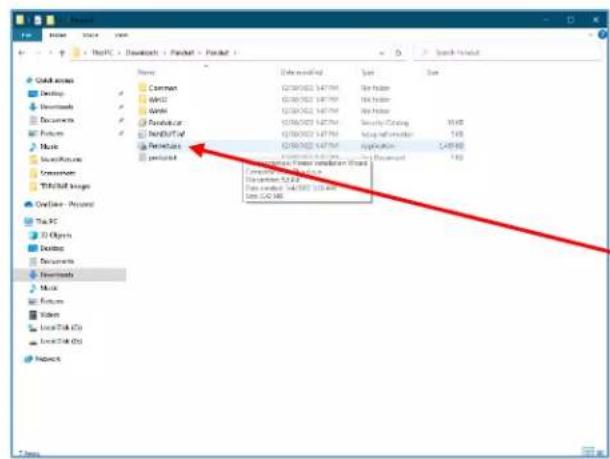Open Videos under This PC
Screen dimensions: 610x459
(x=44, y=314)
